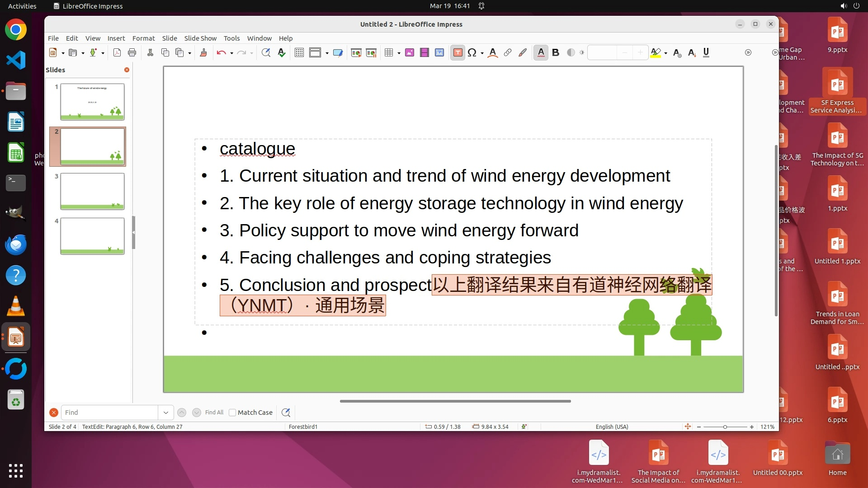Viewport: 868px width, 488px height.
Task: Open the Format menu
Action: tap(143, 38)
